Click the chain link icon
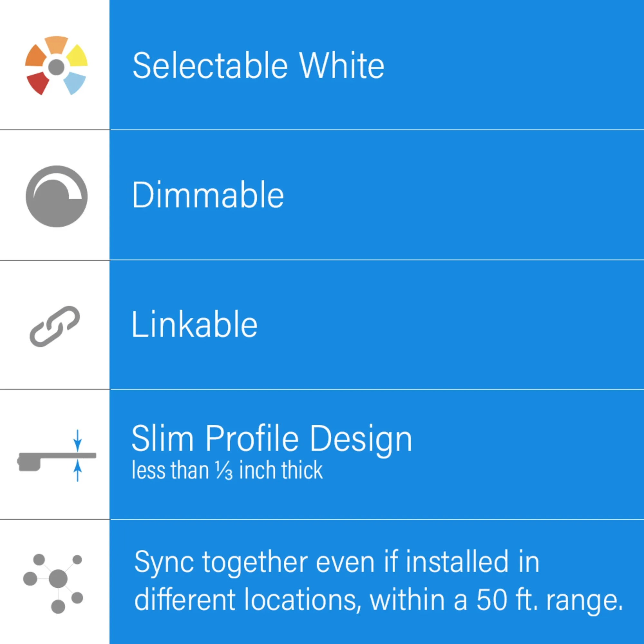This screenshot has height=644, width=644. [55, 326]
